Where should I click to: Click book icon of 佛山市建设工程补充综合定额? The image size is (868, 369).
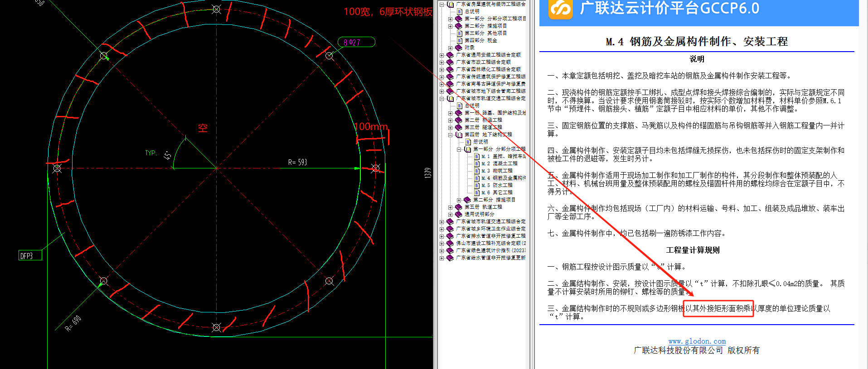coord(450,243)
